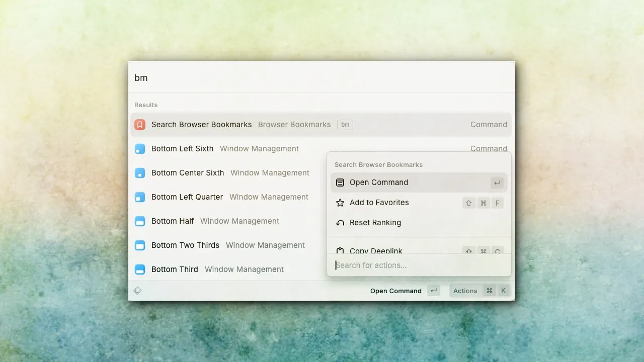Click the bm alias tag

345,125
